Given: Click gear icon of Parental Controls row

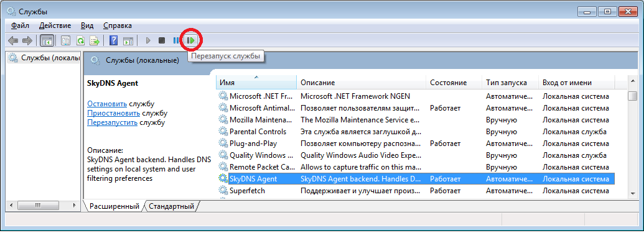Looking at the screenshot, I should [223, 132].
